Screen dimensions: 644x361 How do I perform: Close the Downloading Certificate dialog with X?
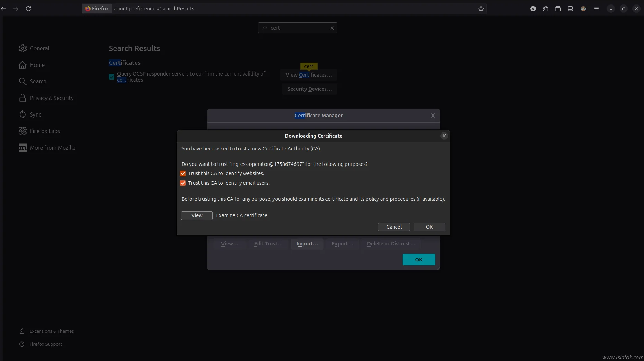tap(444, 136)
